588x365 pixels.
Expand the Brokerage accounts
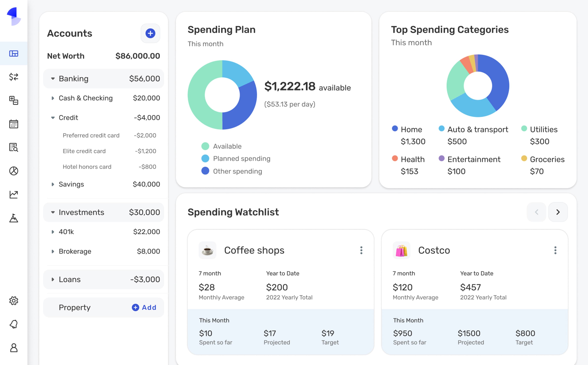pyautogui.click(x=53, y=251)
